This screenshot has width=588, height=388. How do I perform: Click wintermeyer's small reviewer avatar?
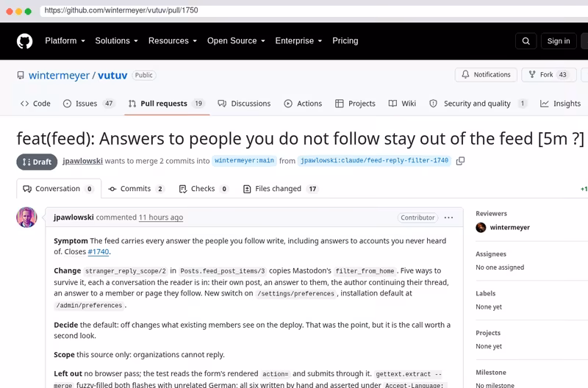[x=481, y=227]
